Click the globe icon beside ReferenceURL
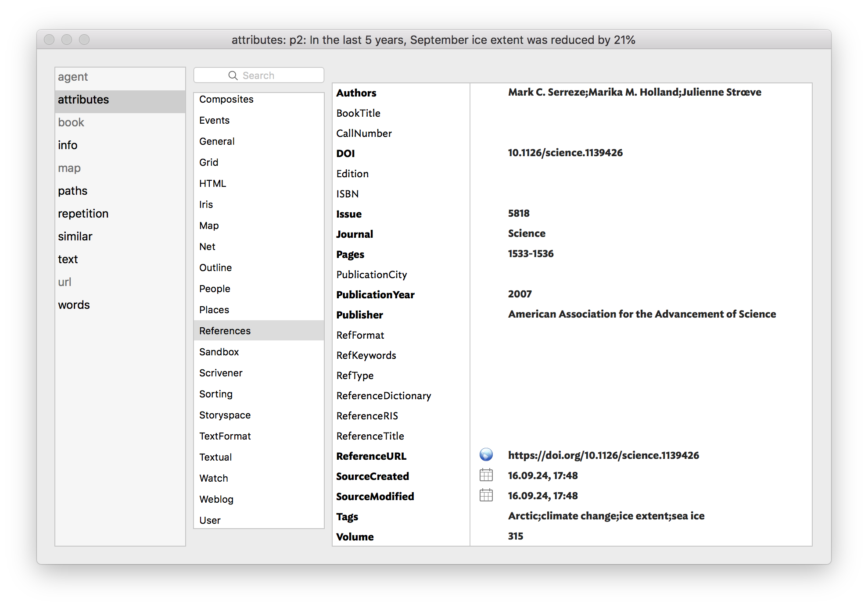The width and height of the screenshot is (868, 608). [486, 455]
